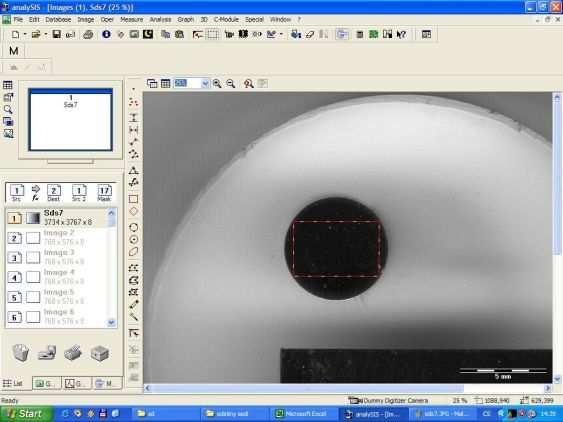Viewport: 563px width, 422px height.
Task: Select the red point-count tool icon
Action: click(133, 103)
